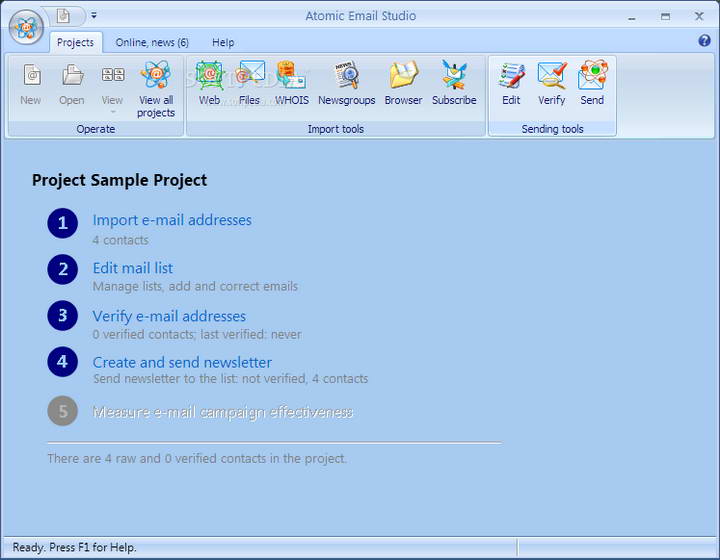
Task: Launch the Send tool
Action: point(592,83)
